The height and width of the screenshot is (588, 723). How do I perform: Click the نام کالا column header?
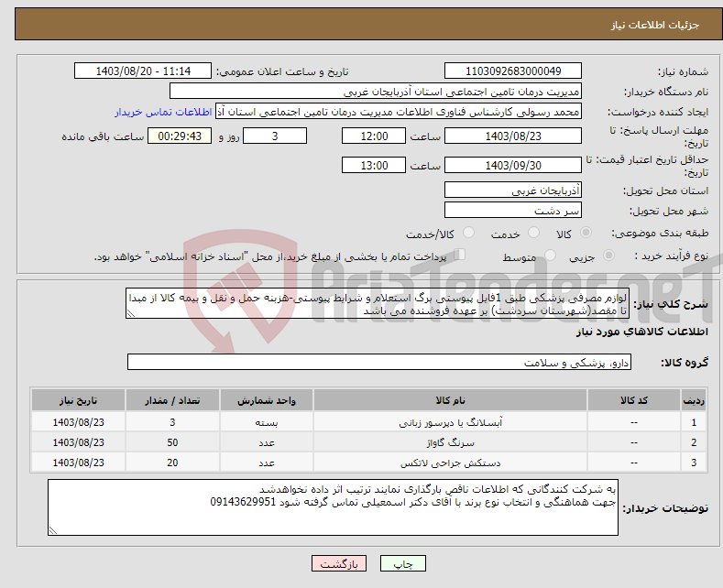450,400
